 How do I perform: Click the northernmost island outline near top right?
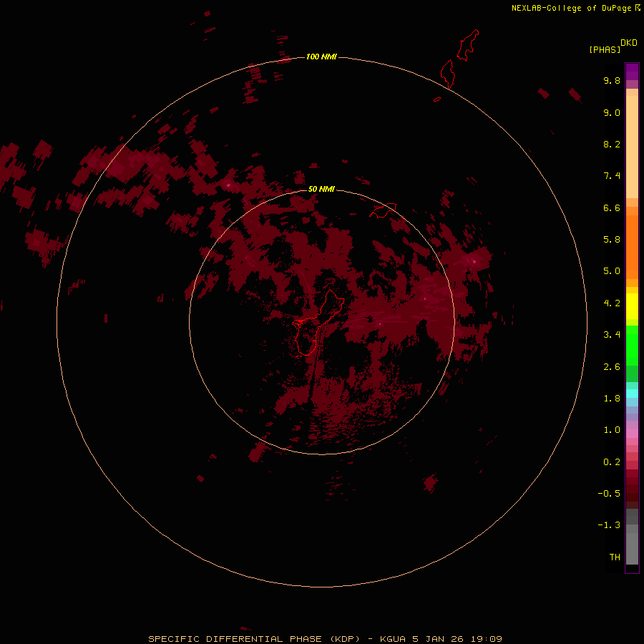pos(468,45)
